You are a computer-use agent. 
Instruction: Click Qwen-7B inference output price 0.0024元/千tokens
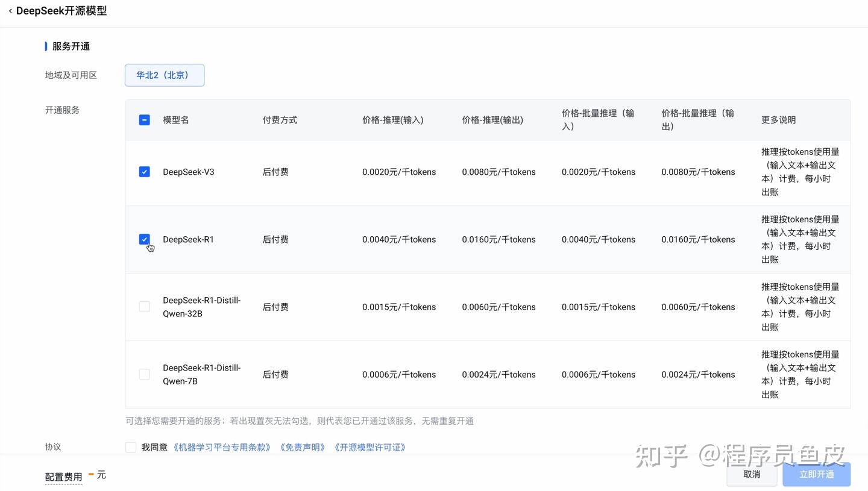point(499,374)
